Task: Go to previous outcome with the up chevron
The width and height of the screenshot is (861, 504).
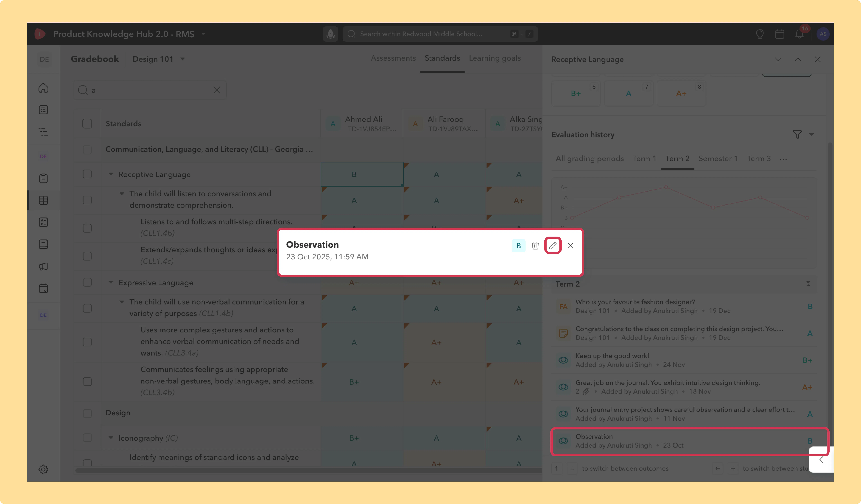Action: point(798,59)
